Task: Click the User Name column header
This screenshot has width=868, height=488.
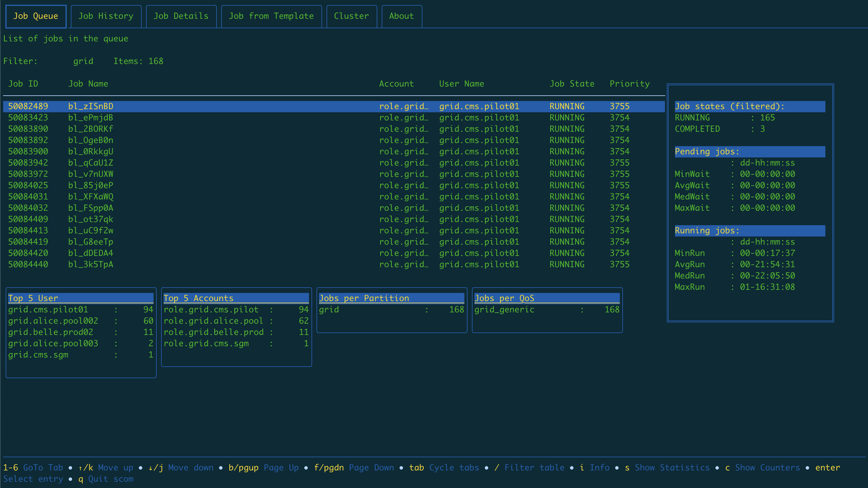Action: point(461,84)
